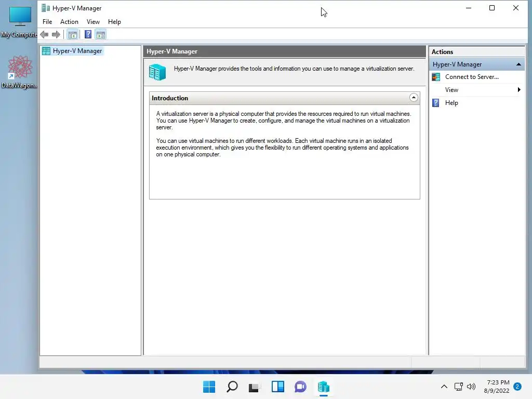Toggle the action pane toolbar icon
The width and height of the screenshot is (532, 399).
(101, 35)
